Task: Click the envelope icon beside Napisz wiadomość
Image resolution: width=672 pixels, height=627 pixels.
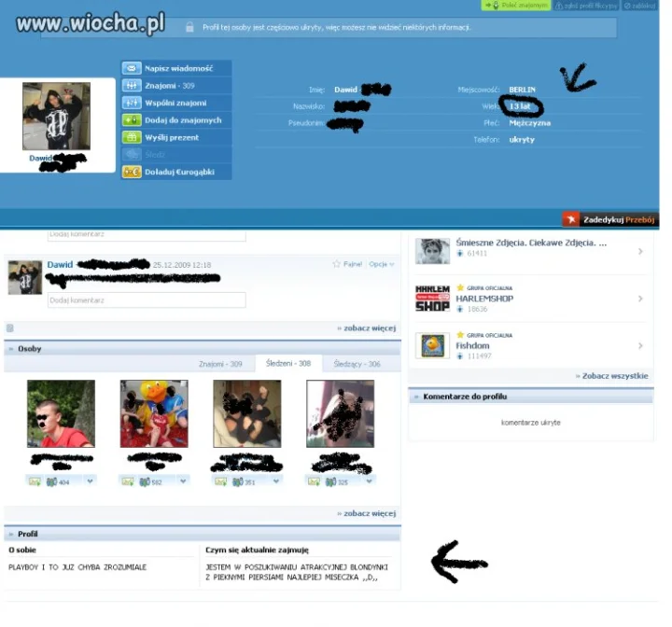Action: pos(132,68)
